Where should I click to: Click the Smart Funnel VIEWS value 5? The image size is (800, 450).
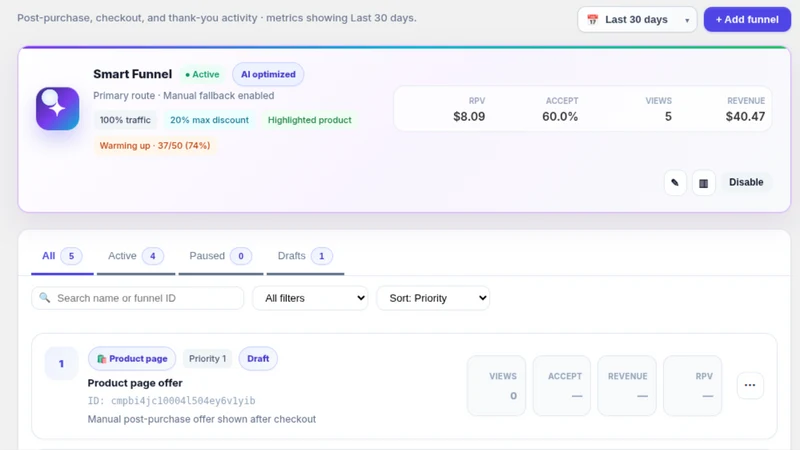tap(668, 116)
